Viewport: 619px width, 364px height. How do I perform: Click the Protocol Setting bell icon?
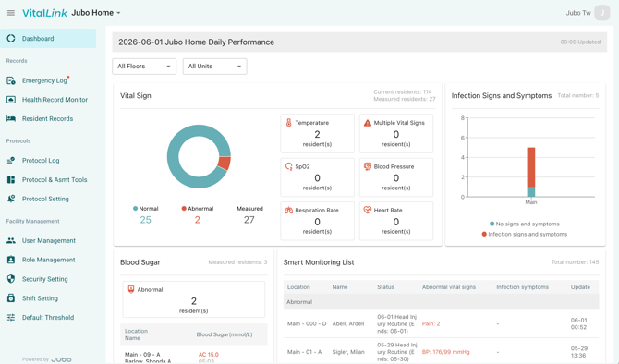click(11, 199)
